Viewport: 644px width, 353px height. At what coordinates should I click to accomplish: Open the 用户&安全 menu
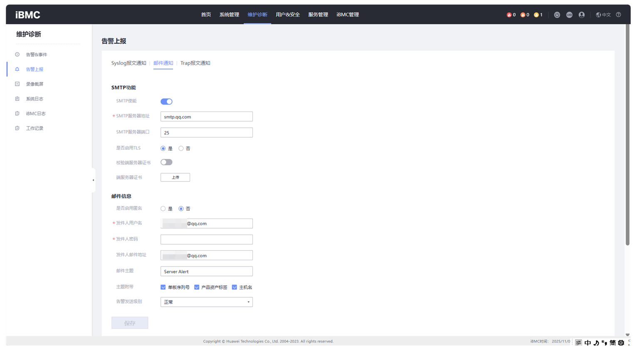[x=287, y=15]
